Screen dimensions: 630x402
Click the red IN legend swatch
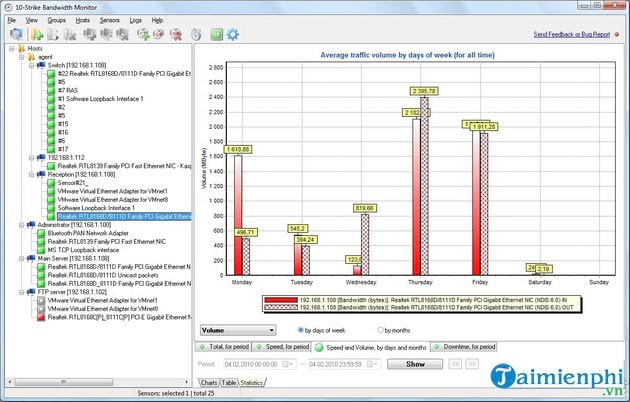(x=281, y=300)
